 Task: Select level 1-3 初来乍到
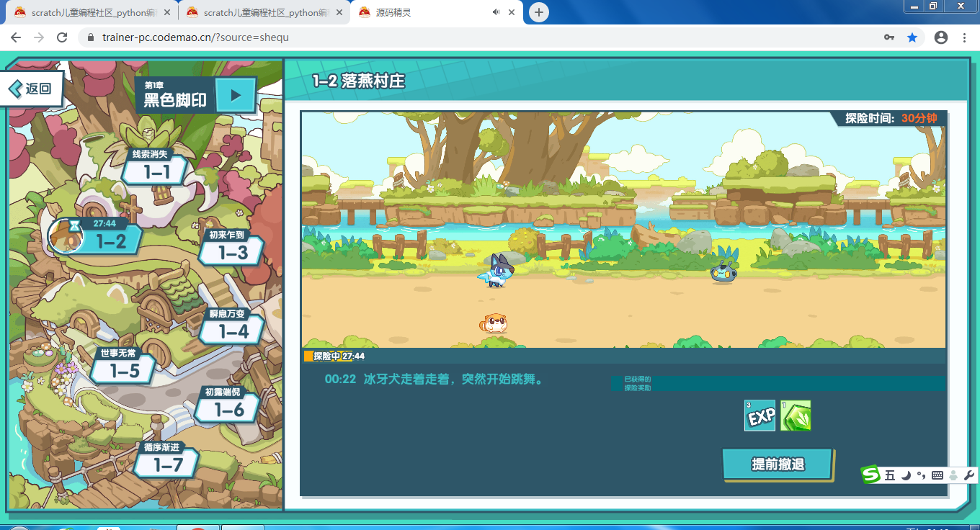point(231,247)
